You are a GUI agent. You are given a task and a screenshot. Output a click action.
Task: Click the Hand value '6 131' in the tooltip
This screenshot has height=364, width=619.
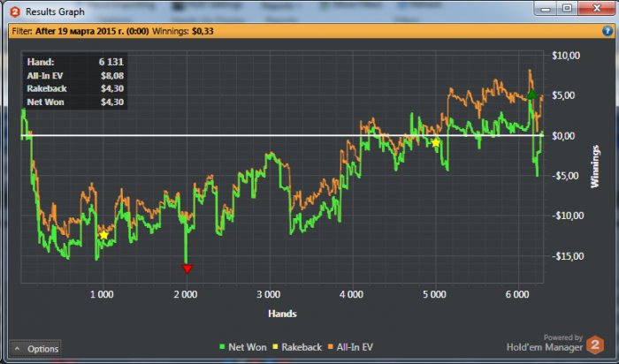tap(111, 62)
